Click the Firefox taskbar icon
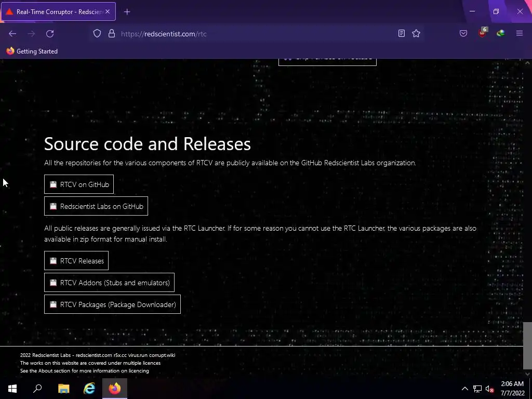Screen dimensions: 532x399 click(x=115, y=388)
